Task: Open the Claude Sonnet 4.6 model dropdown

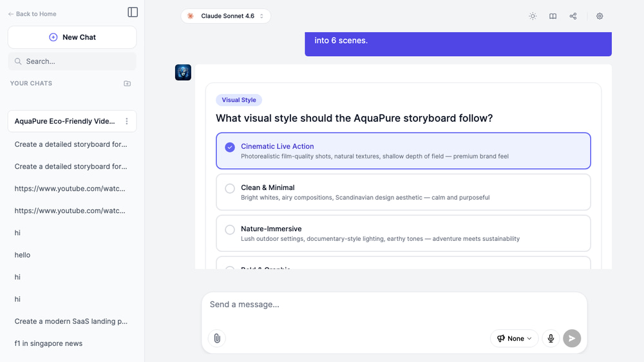Action: click(x=225, y=16)
